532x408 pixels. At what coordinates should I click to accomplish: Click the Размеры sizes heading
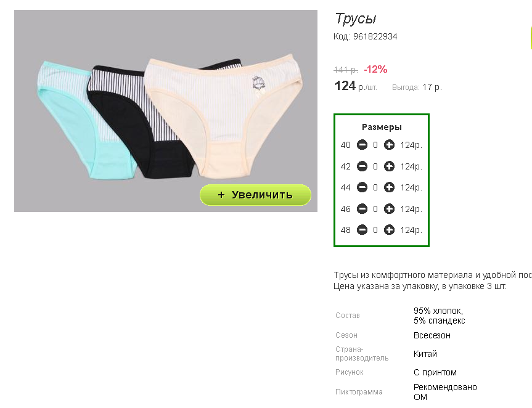382,127
